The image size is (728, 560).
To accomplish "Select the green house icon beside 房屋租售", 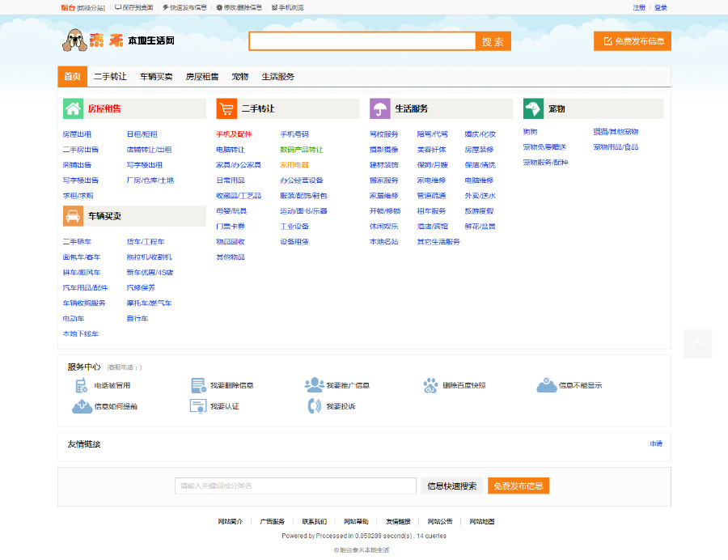I will [73, 108].
